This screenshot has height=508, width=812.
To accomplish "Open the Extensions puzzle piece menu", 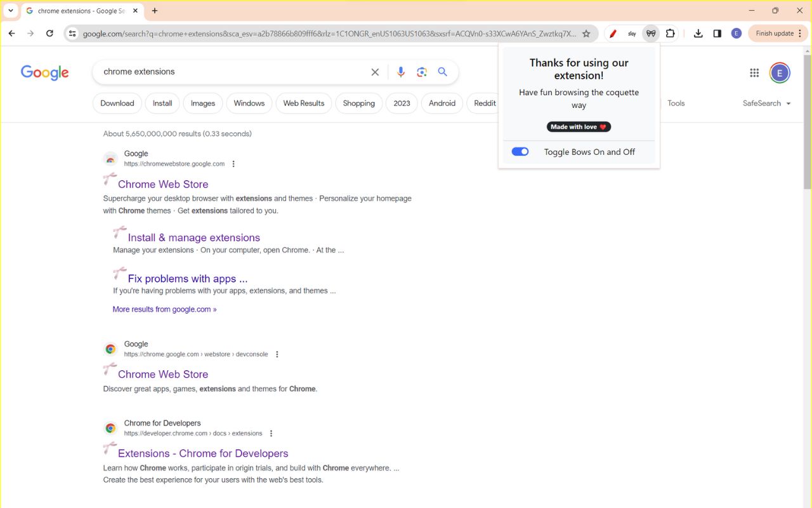I will [670, 34].
